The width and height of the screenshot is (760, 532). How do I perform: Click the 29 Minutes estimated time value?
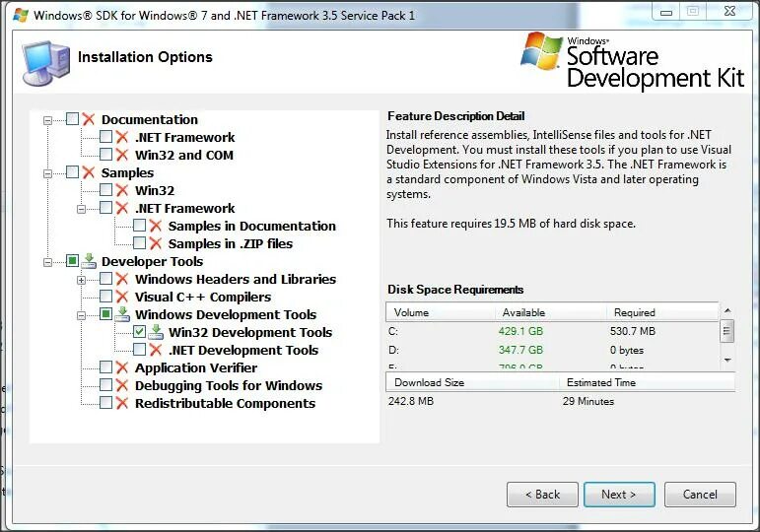[588, 401]
